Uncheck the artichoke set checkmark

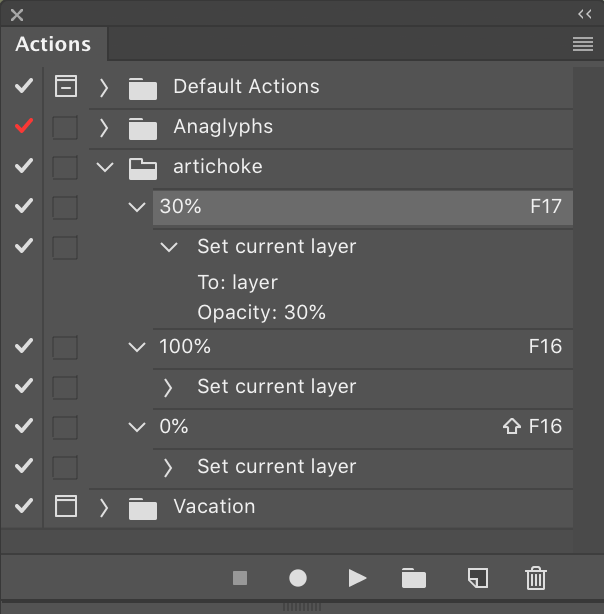(x=24, y=166)
